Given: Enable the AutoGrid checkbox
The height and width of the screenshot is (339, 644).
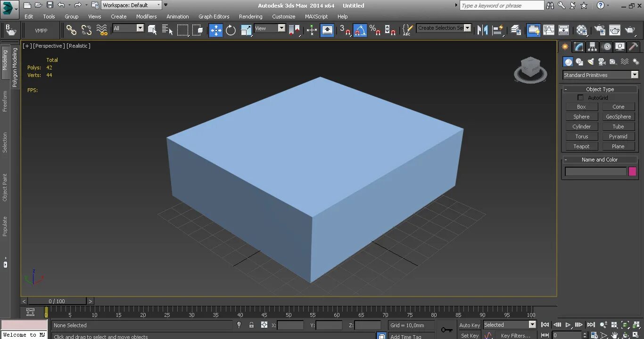Looking at the screenshot, I should click(580, 98).
